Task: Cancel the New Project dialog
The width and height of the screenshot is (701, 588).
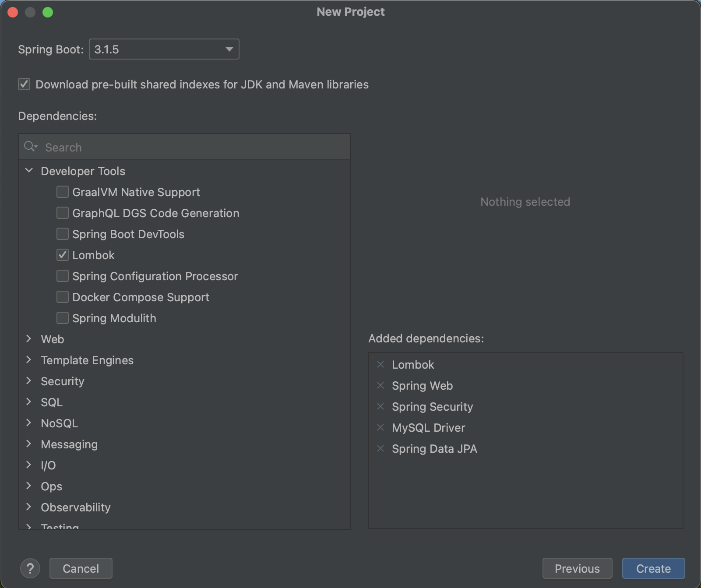Action: 81,568
